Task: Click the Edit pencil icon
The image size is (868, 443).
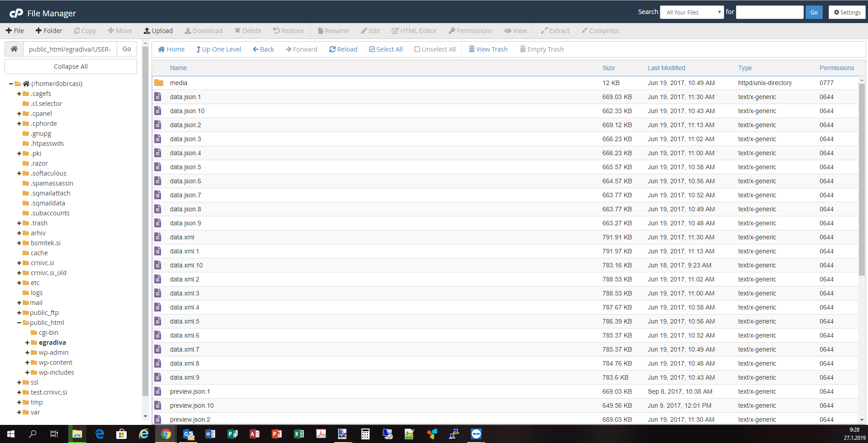Action: (364, 31)
